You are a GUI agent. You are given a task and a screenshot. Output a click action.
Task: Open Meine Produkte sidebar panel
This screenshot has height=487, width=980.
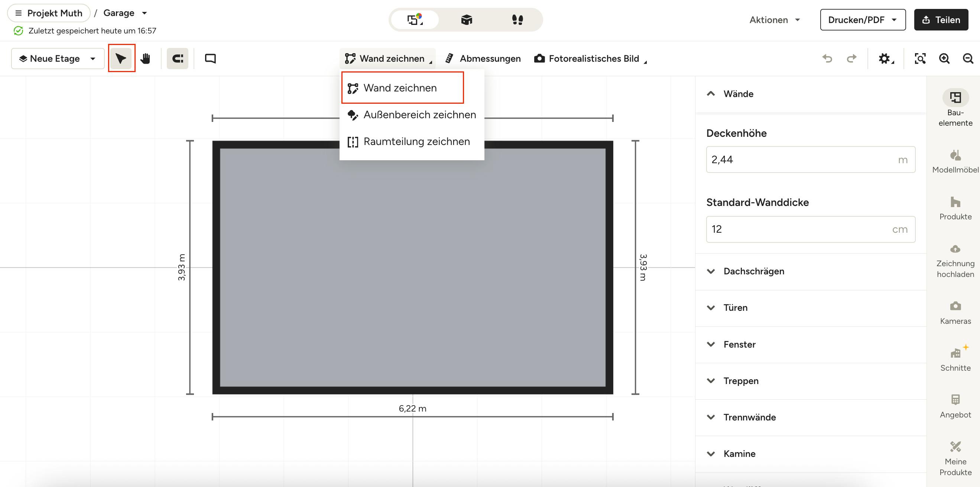tap(955, 458)
